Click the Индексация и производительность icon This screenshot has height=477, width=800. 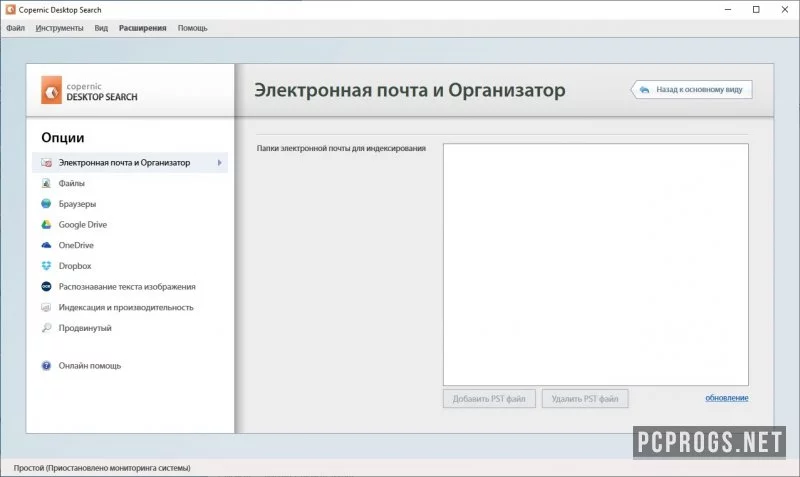click(x=46, y=307)
